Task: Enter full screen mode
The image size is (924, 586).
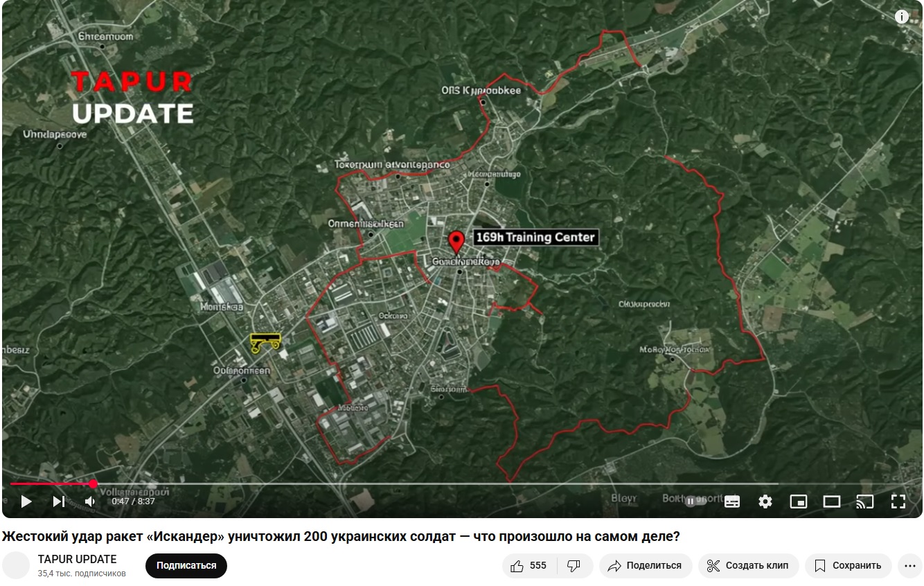Action: pyautogui.click(x=898, y=501)
